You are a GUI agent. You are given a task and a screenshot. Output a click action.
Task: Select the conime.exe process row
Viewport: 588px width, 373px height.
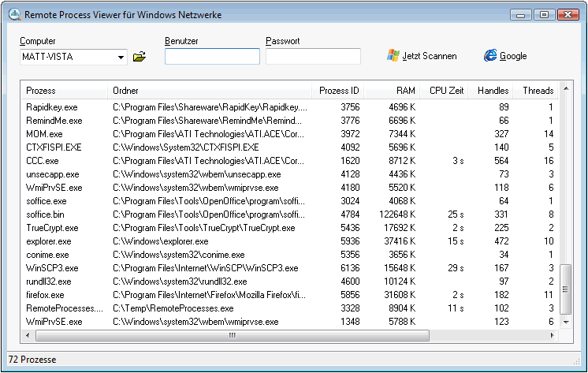pyautogui.click(x=290, y=255)
